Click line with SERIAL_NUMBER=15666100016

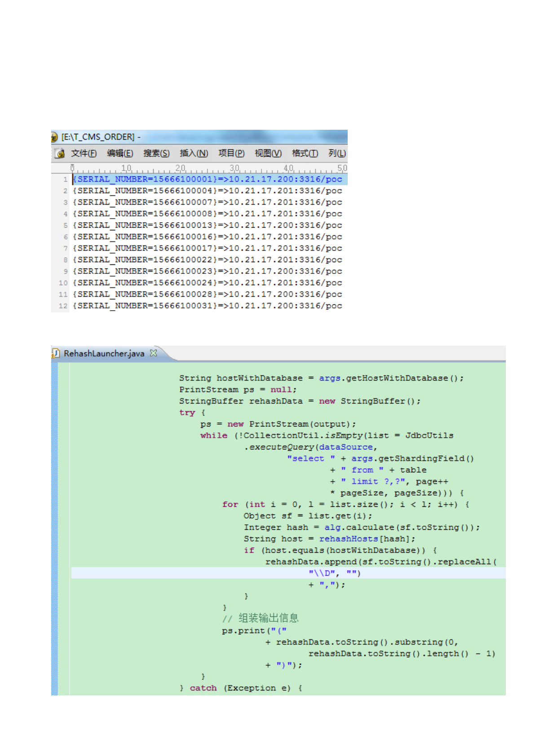tap(208, 237)
